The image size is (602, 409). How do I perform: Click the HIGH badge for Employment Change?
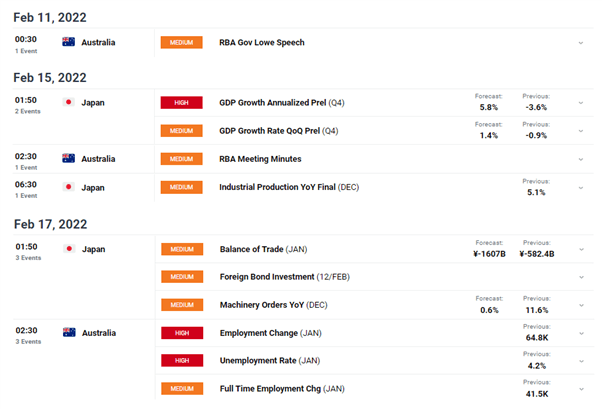pyautogui.click(x=182, y=333)
